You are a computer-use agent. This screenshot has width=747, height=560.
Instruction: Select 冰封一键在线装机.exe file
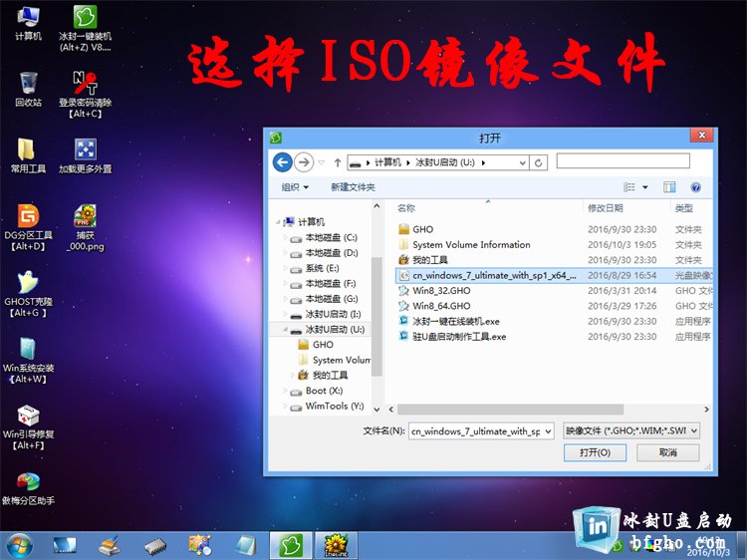coord(449,321)
